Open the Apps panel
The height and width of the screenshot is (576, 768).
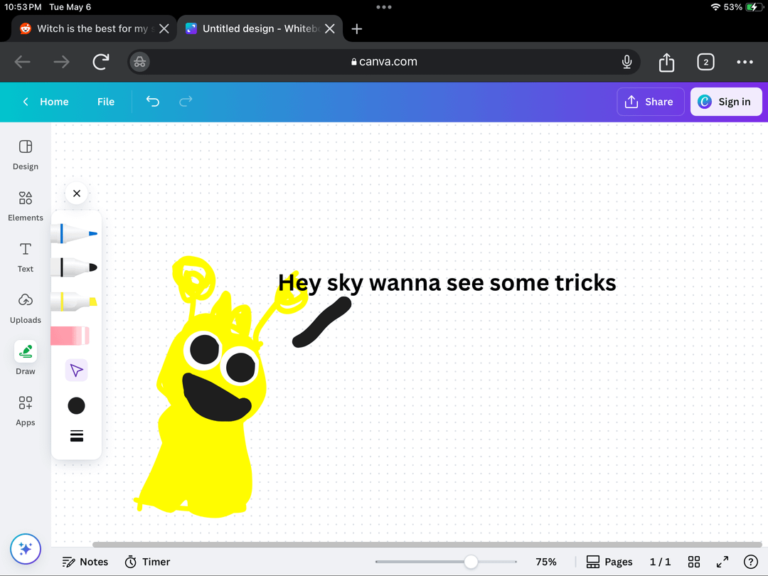[25, 411]
